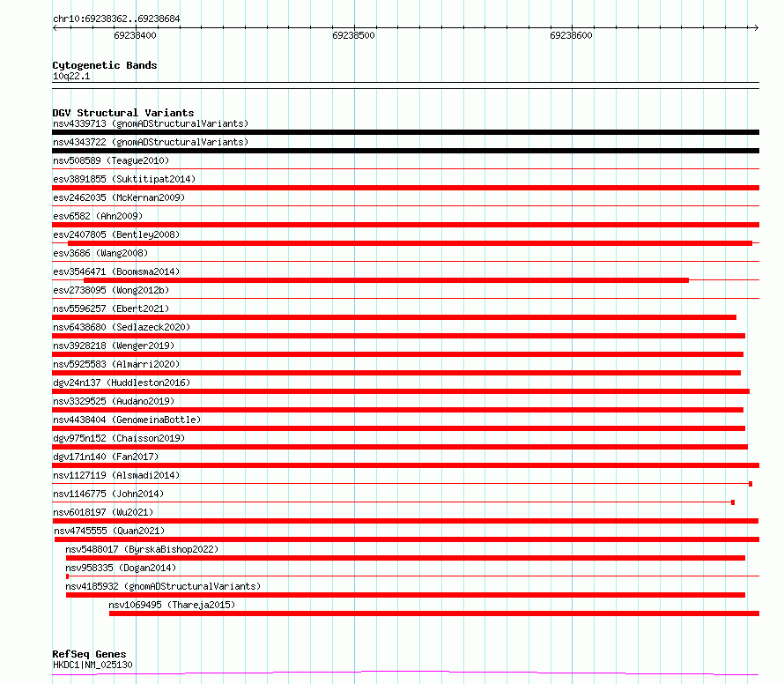The width and height of the screenshot is (784, 684).
Task: Open variant nsv4339713 gnomAD label
Action: (x=151, y=123)
